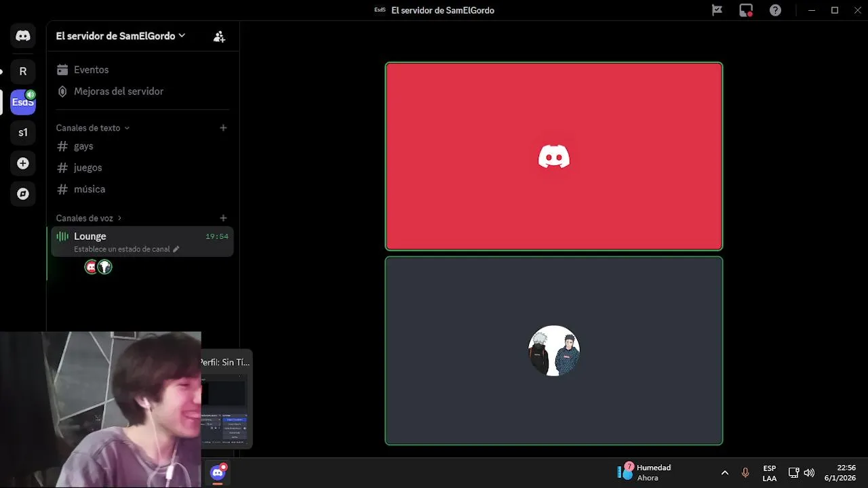Open Discord direct messages home icon
Image resolution: width=868 pixels, height=488 pixels.
[x=23, y=36]
